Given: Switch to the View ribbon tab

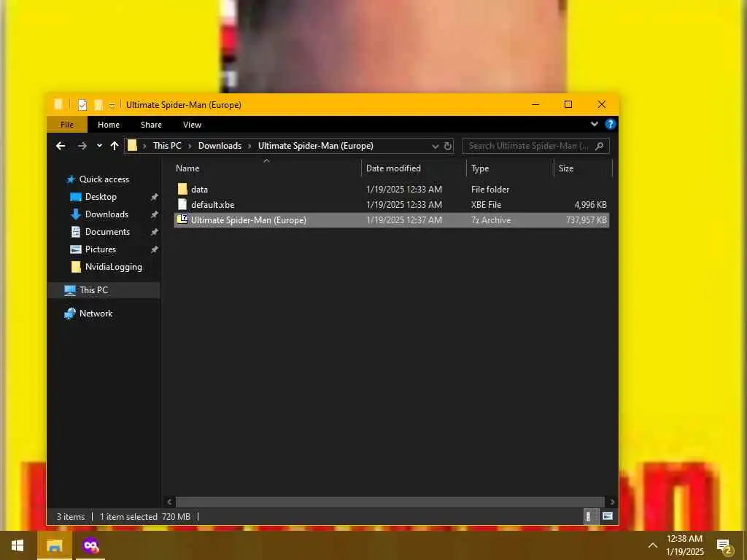Looking at the screenshot, I should tap(192, 125).
